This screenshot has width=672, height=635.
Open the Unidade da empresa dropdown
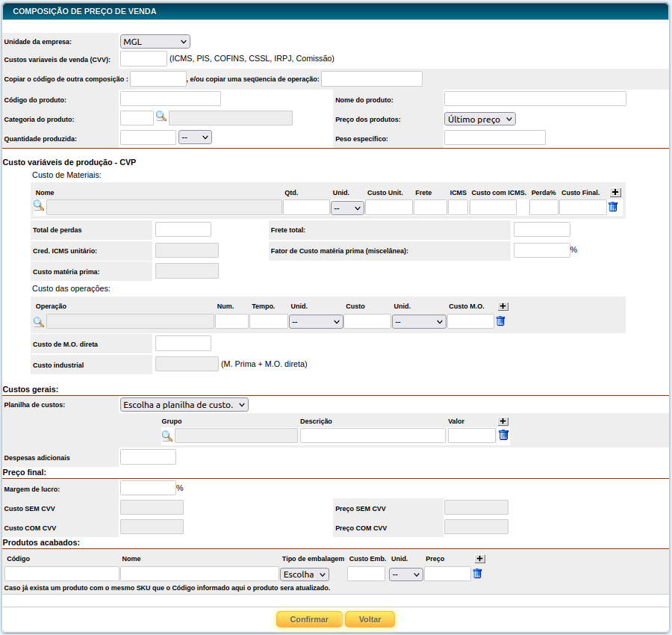click(155, 42)
